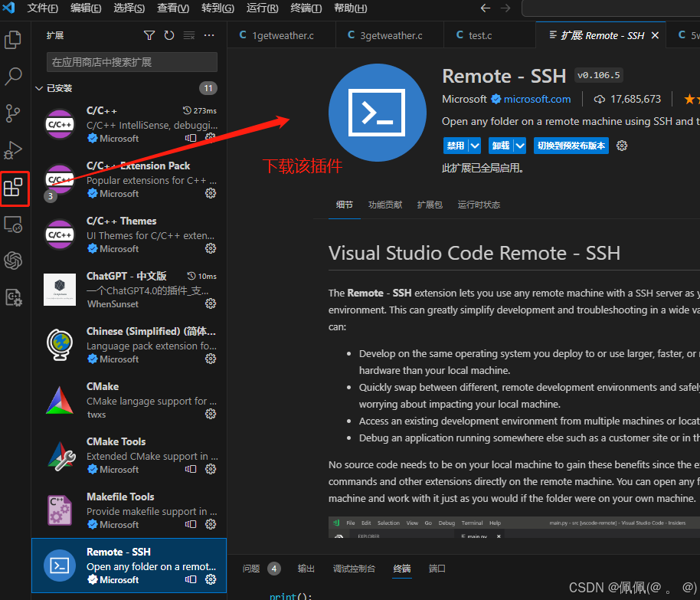
Task: Click the 11 installed count badge
Action: pos(208,88)
